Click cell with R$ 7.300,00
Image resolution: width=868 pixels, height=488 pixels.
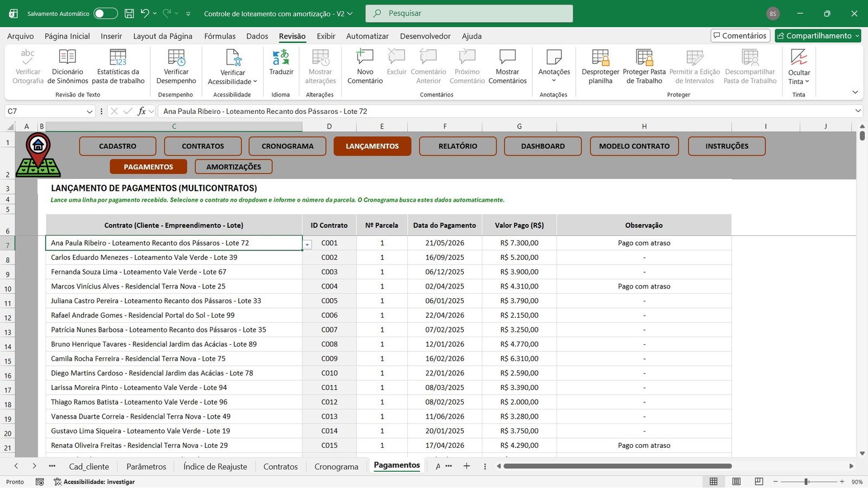pos(519,243)
